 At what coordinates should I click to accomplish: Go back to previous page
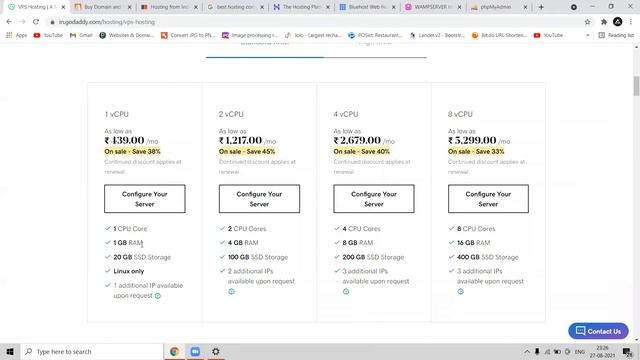9,22
